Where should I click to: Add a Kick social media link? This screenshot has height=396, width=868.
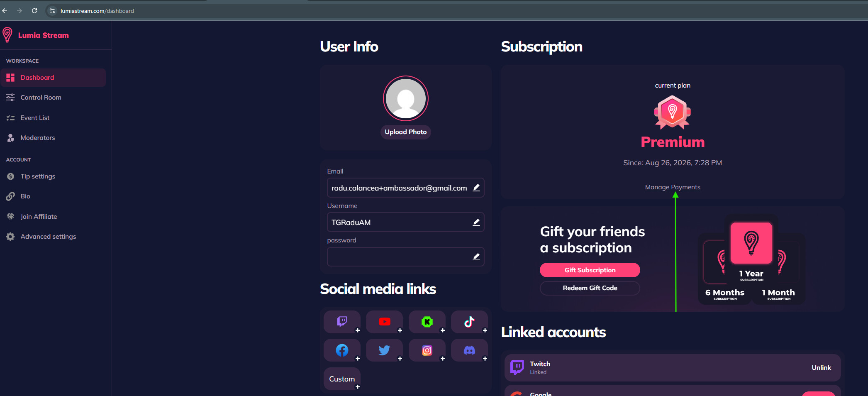(427, 322)
